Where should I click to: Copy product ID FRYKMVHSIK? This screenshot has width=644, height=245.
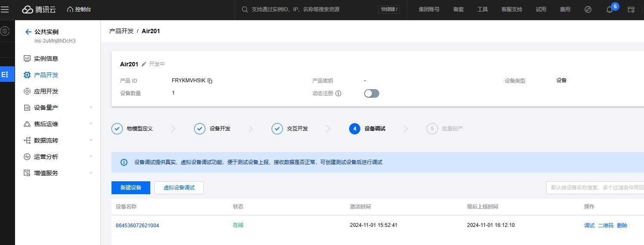click(210, 81)
